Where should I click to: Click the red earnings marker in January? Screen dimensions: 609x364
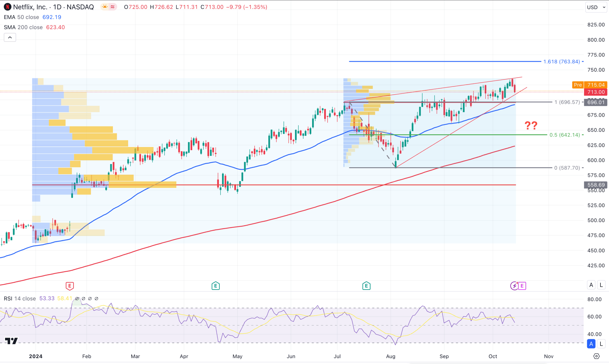[70, 286]
